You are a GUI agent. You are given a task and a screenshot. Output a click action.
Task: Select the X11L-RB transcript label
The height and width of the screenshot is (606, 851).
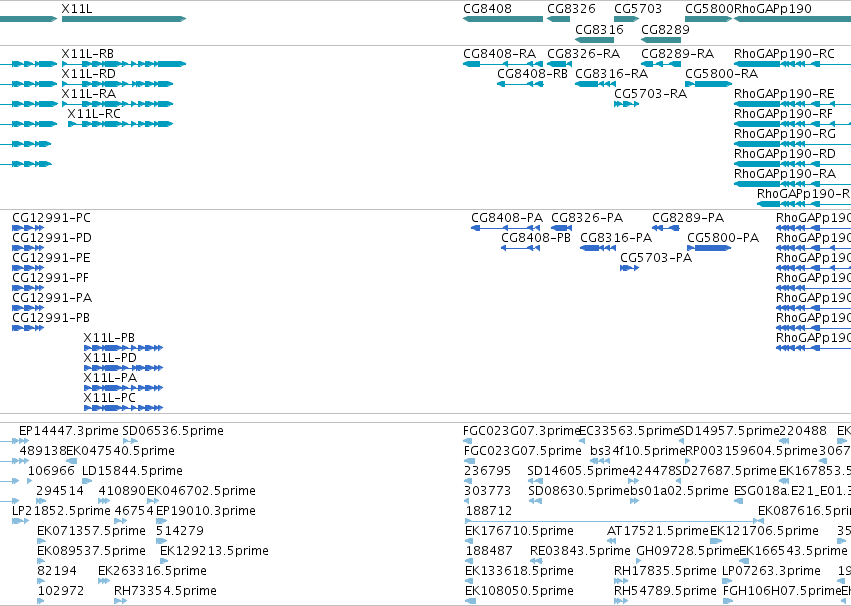(87, 54)
